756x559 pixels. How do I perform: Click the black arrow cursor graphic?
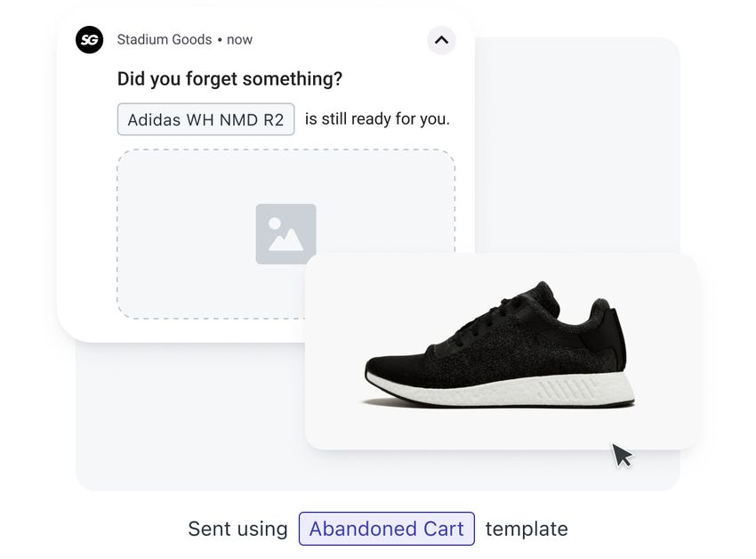(x=622, y=456)
